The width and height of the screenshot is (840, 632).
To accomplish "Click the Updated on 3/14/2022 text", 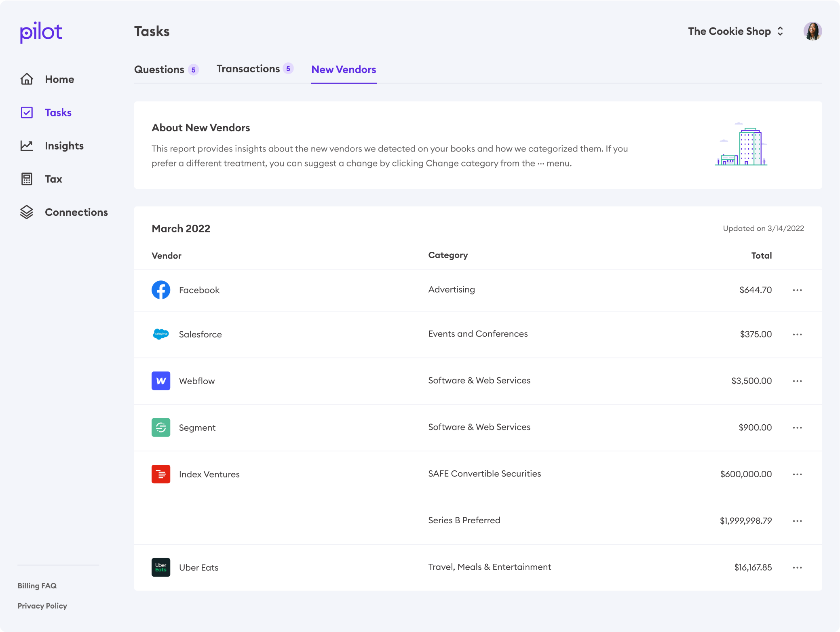I will pos(763,228).
